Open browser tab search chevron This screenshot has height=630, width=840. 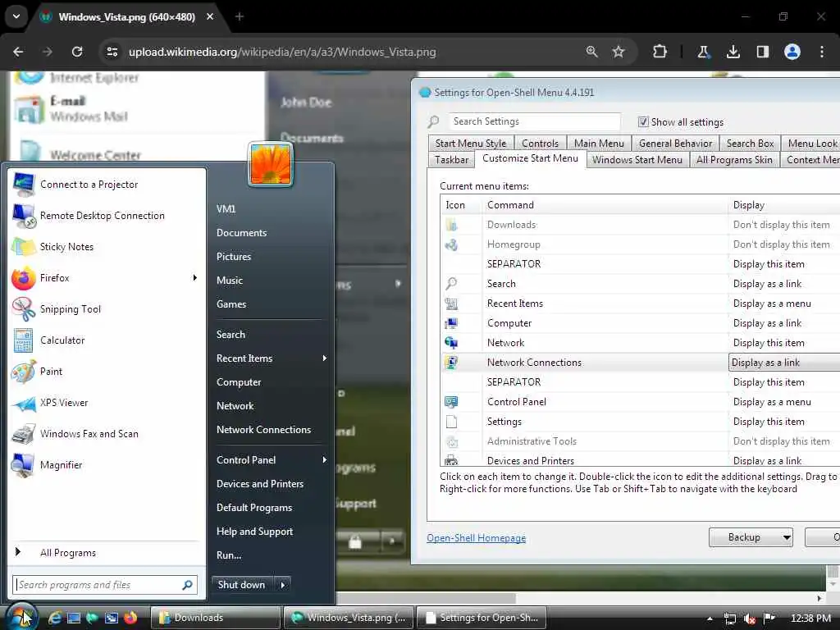pos(16,16)
